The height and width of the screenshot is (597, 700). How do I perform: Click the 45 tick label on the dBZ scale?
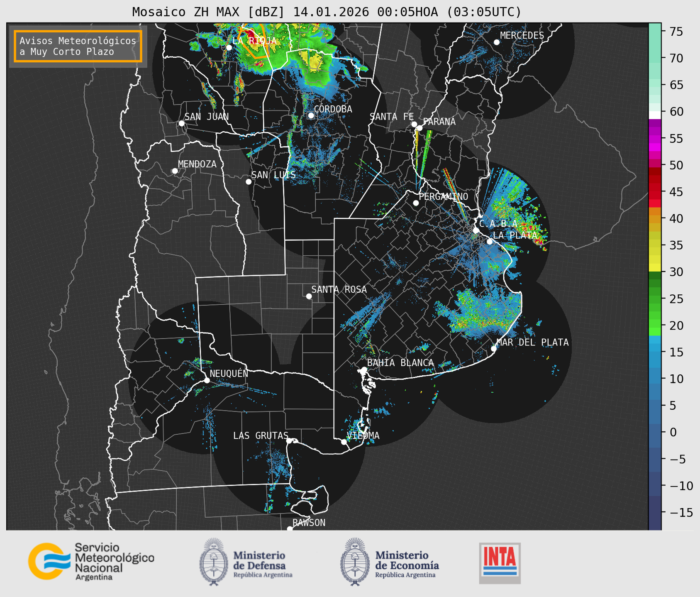click(x=676, y=192)
